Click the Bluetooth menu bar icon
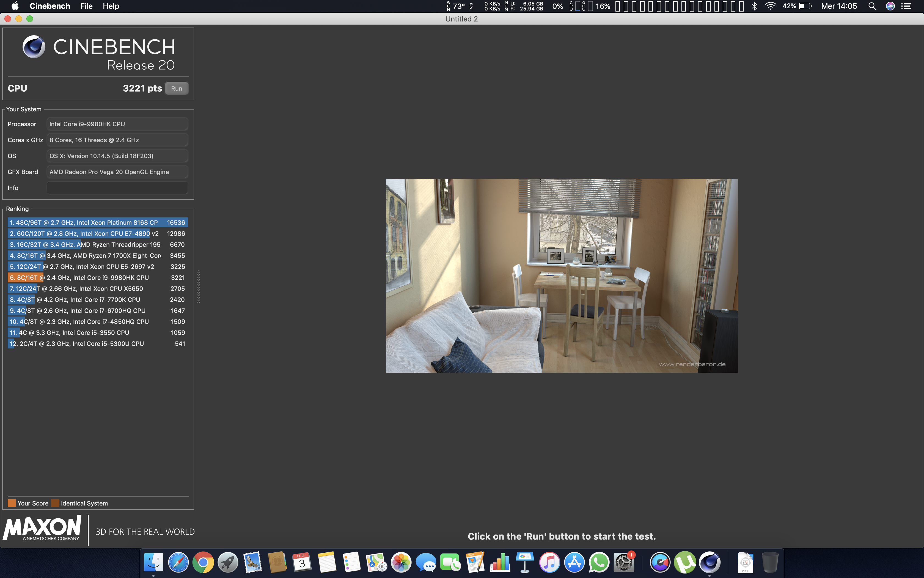Screen dimensions: 924x578 [755, 6]
